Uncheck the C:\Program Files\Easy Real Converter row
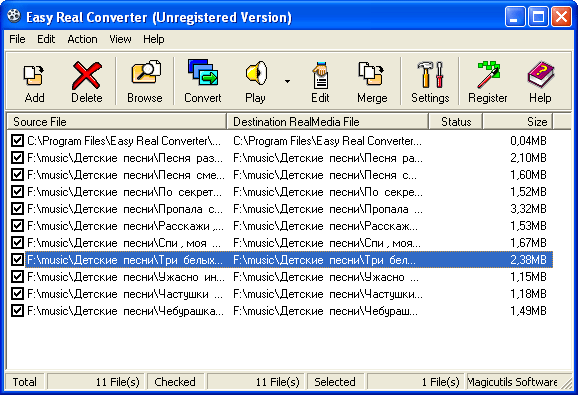The image size is (578, 395). (x=17, y=141)
